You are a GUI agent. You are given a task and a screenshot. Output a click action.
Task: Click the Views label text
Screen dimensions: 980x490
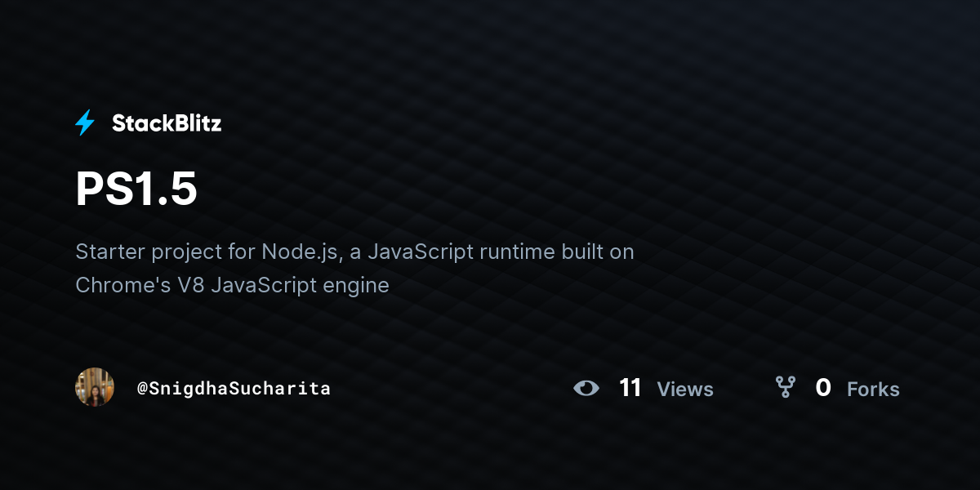[x=684, y=390]
